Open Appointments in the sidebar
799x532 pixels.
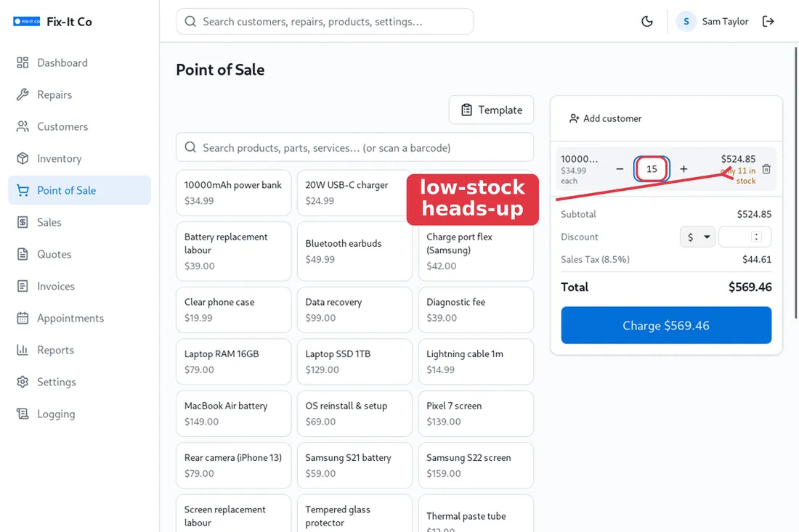coord(79,318)
